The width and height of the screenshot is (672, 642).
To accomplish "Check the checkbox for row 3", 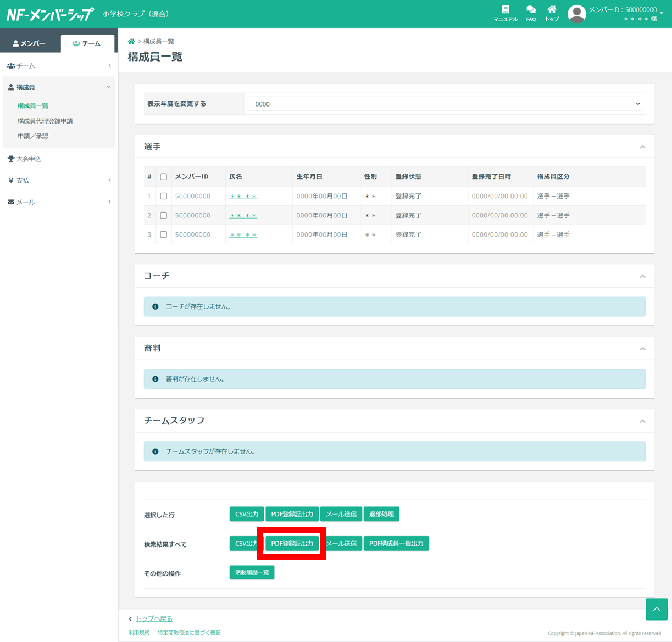I will point(164,235).
